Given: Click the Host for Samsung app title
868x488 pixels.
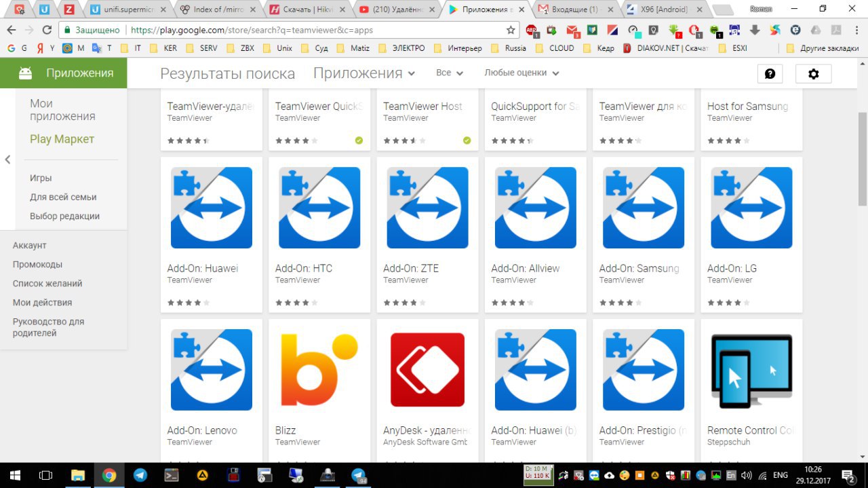Looking at the screenshot, I should [x=747, y=106].
